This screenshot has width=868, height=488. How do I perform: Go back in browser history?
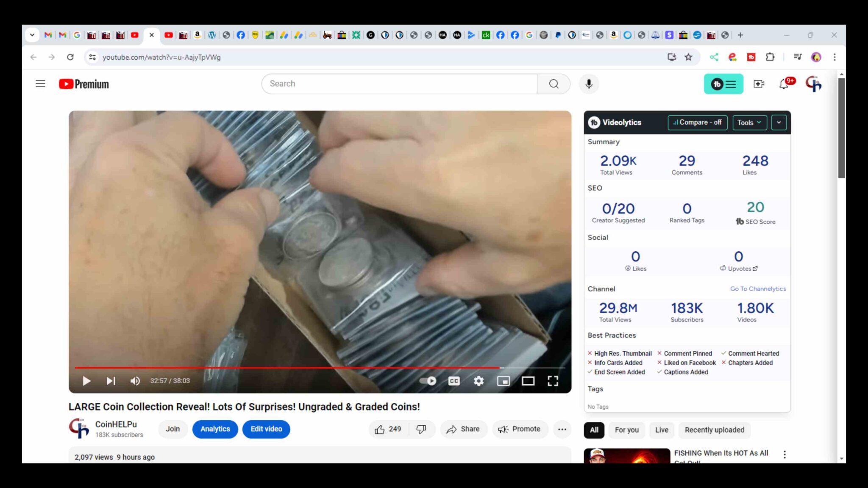tap(33, 57)
